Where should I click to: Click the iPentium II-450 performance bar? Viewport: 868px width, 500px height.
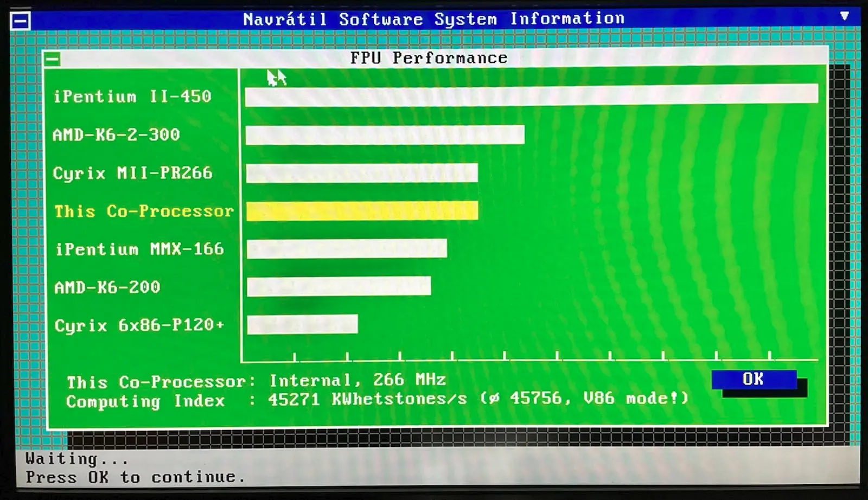coord(532,94)
